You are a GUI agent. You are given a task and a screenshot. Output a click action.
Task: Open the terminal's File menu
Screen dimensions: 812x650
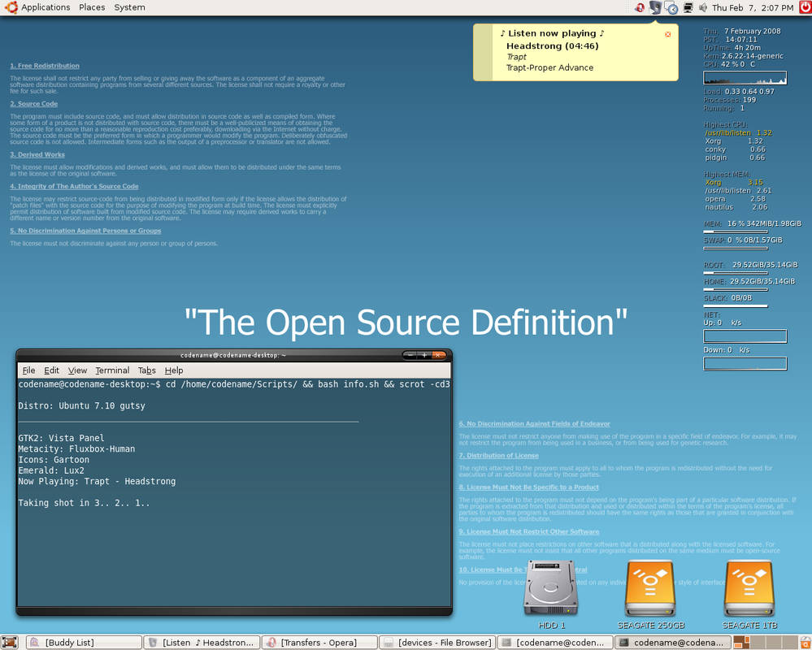click(29, 370)
